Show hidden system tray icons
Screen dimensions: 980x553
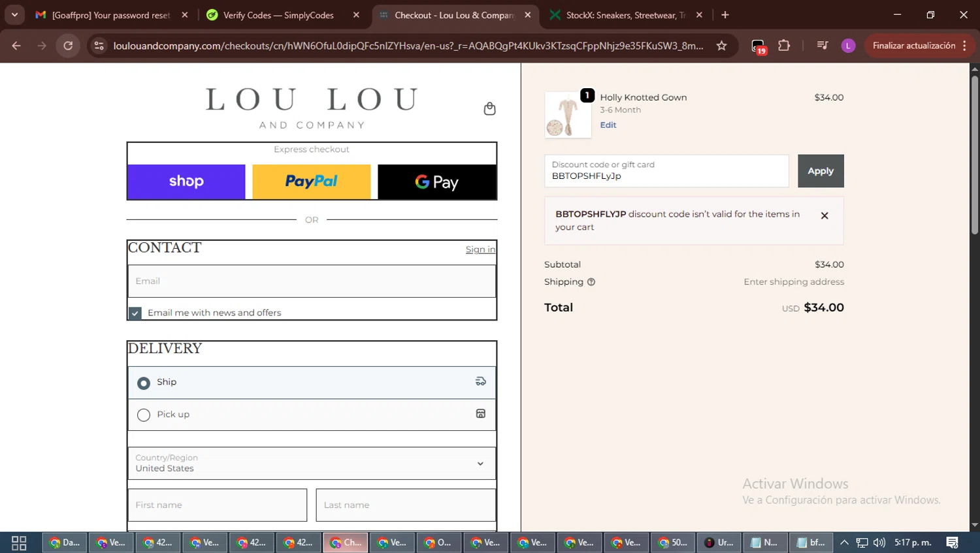[x=844, y=543]
